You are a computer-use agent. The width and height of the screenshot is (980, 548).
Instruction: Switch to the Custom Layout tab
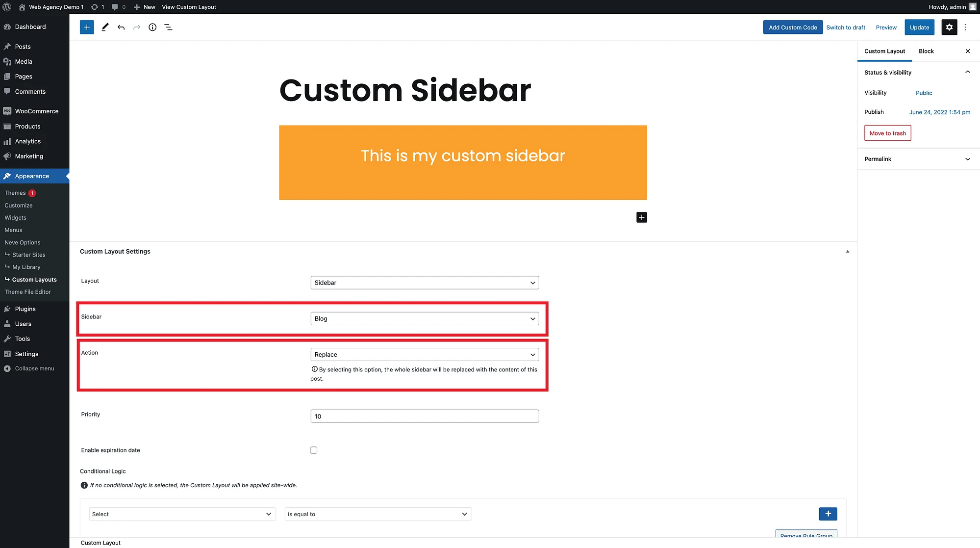pyautogui.click(x=884, y=51)
